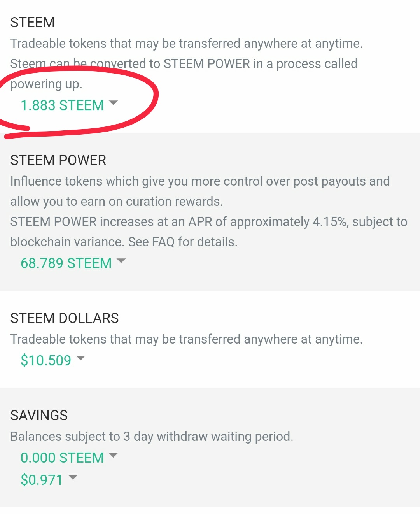This screenshot has width=420, height=514.
Task: Click the SAVINGS section heading
Action: (39, 416)
